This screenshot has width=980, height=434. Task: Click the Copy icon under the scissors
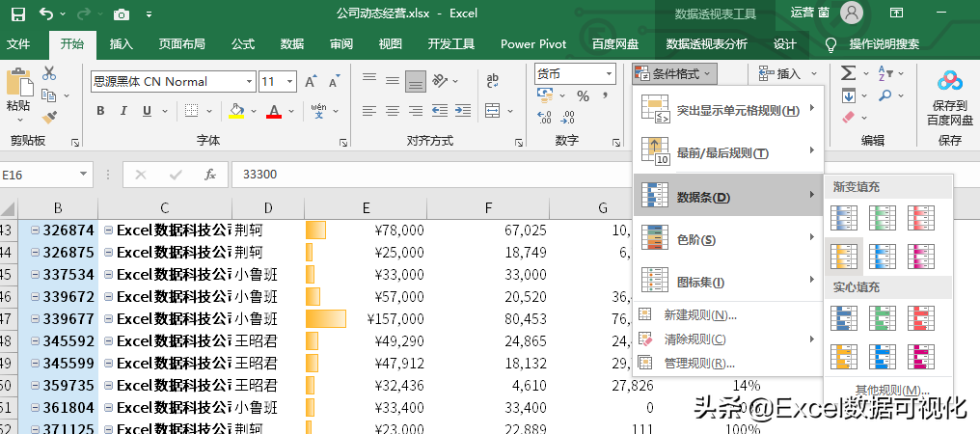click(49, 95)
